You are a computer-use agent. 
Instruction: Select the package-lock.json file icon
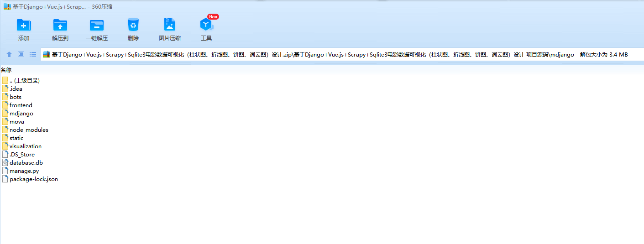(5, 179)
